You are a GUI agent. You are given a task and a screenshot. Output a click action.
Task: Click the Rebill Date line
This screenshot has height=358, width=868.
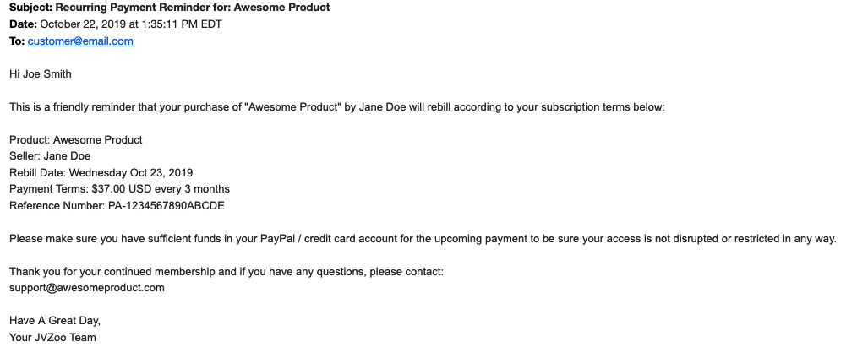[101, 172]
